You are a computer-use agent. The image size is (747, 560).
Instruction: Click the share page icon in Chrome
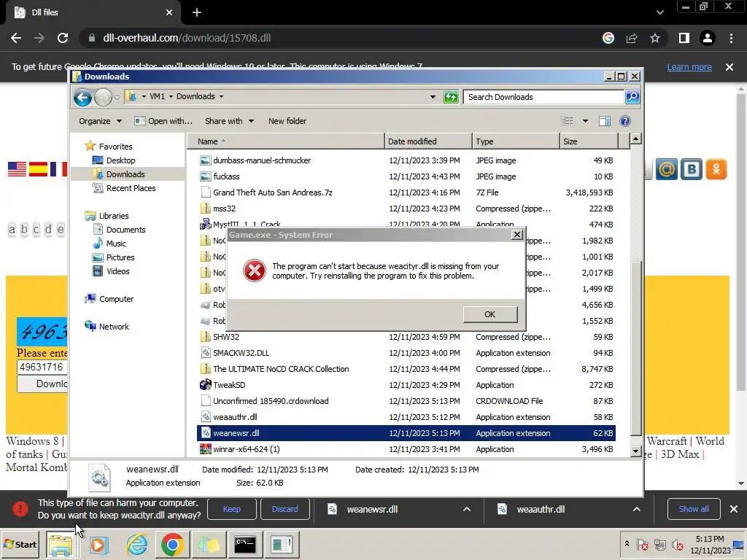(x=632, y=38)
